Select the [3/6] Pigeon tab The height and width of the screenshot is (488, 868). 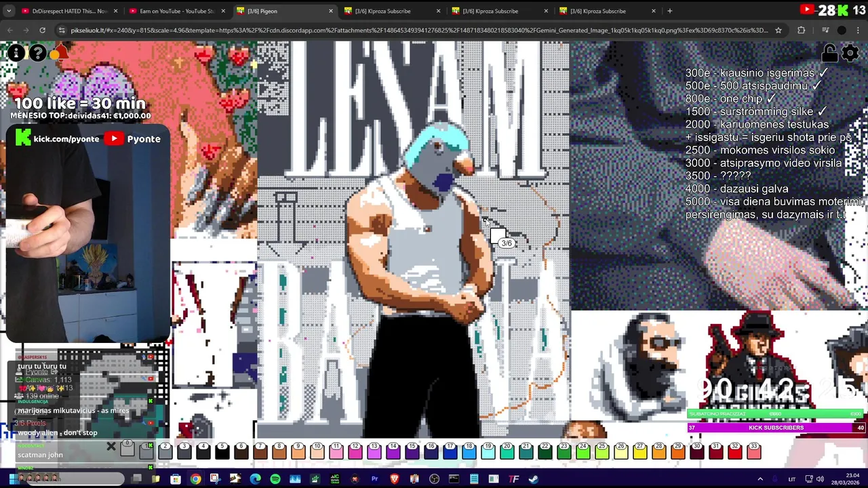coord(283,11)
